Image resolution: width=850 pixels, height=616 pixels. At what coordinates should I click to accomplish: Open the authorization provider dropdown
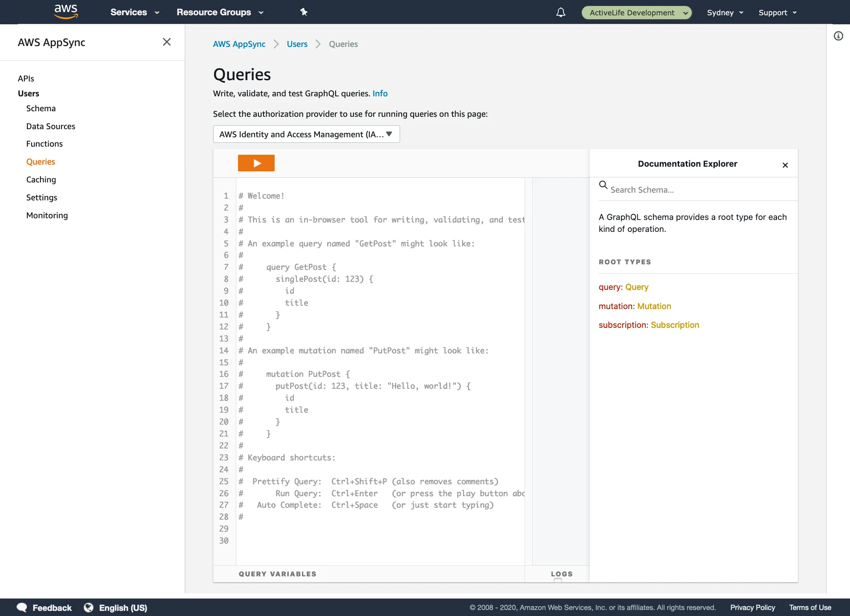[x=306, y=134]
